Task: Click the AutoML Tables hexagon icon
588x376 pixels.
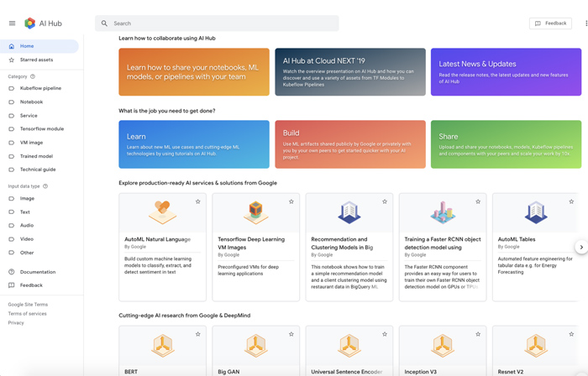Action: 536,212
